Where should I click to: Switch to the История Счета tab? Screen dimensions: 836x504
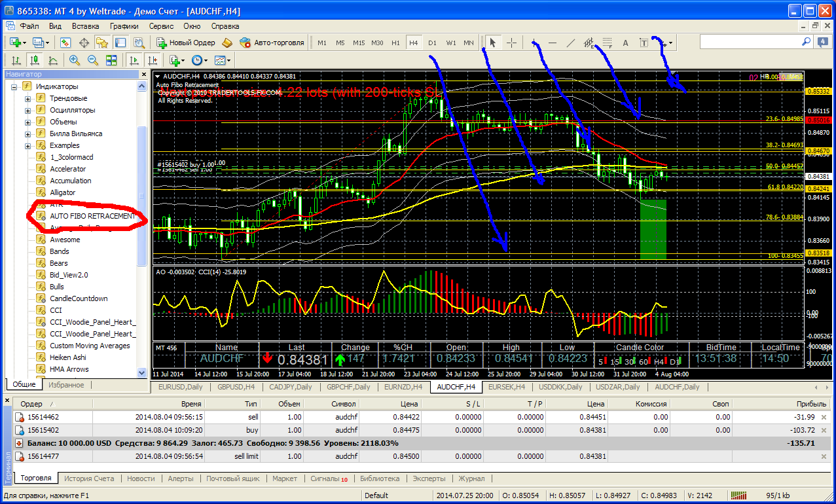[x=90, y=478]
